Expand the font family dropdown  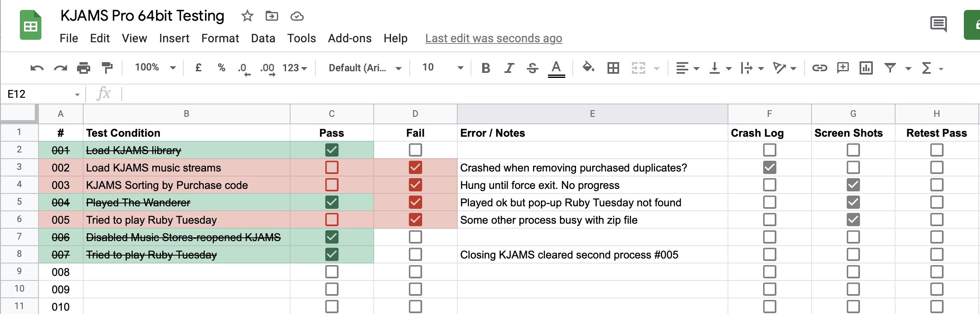click(x=365, y=68)
